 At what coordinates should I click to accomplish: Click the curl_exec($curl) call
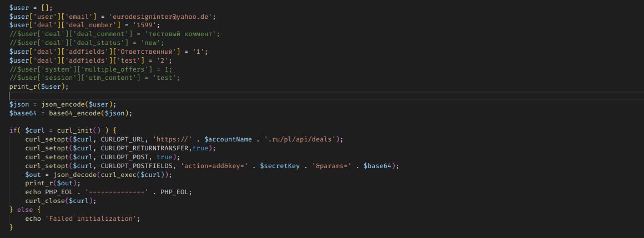coord(133,175)
